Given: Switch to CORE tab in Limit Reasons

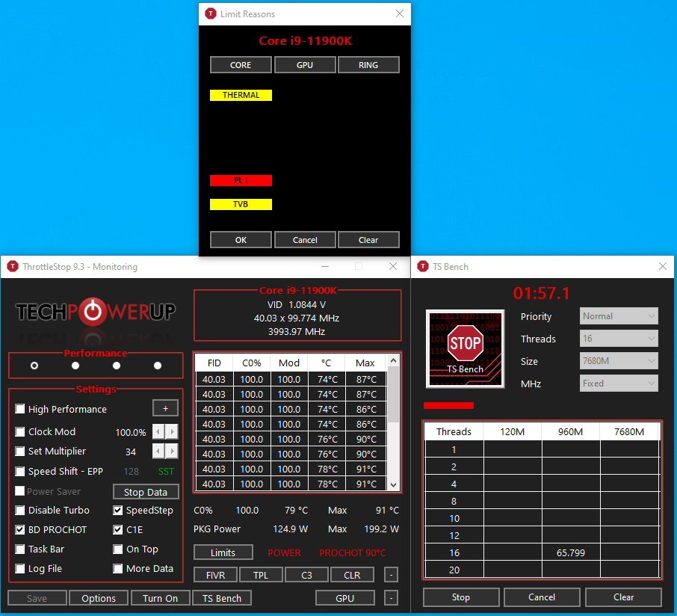Looking at the screenshot, I should pos(241,65).
